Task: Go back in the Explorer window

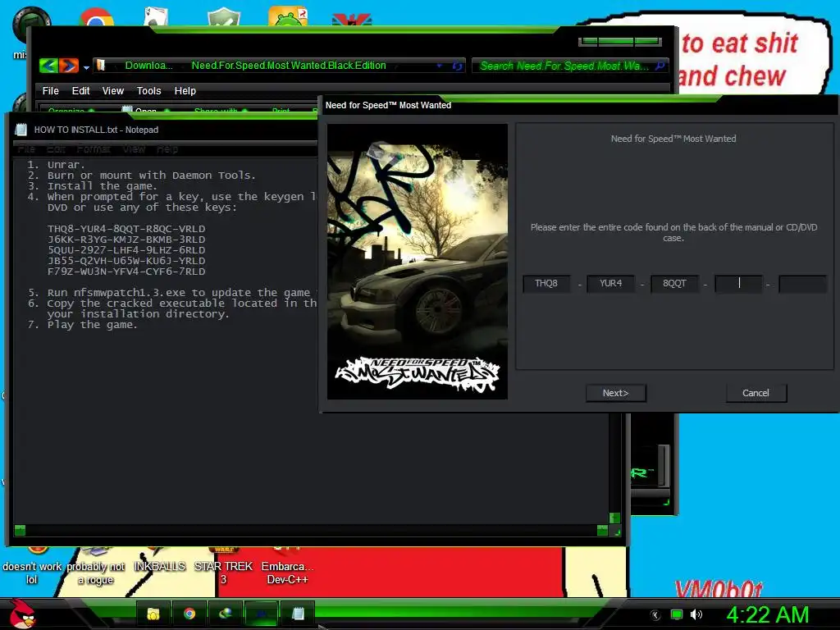Action: pos(48,66)
